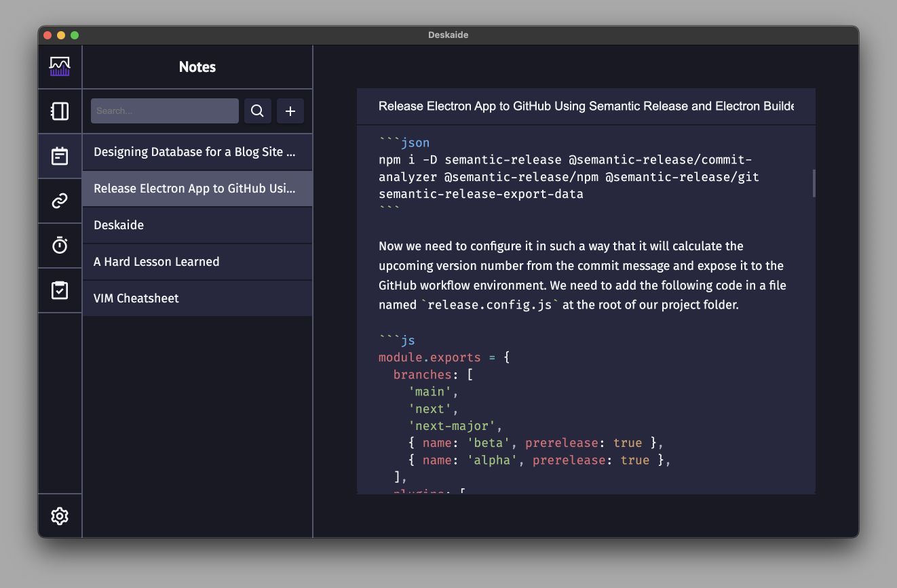The image size is (897, 588).
Task: Click the line with name 'beta'
Action: [535, 443]
